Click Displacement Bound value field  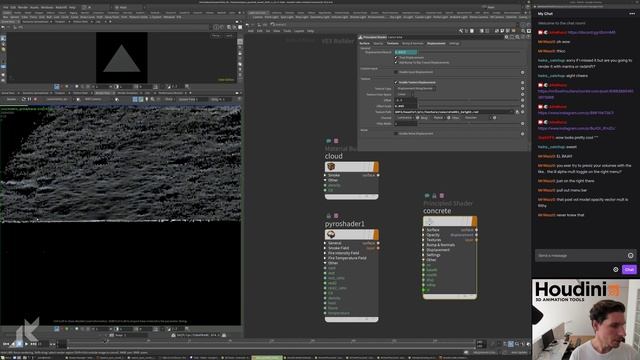406,52
